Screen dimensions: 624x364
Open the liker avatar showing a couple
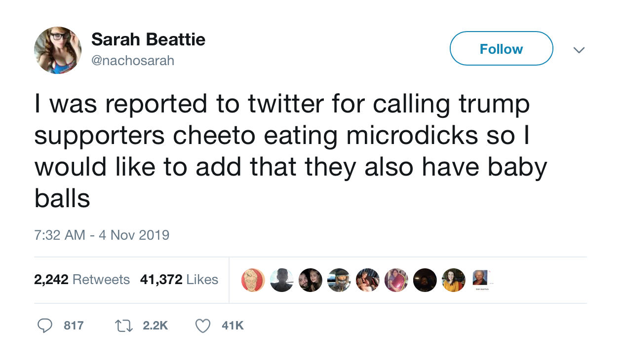point(311,280)
